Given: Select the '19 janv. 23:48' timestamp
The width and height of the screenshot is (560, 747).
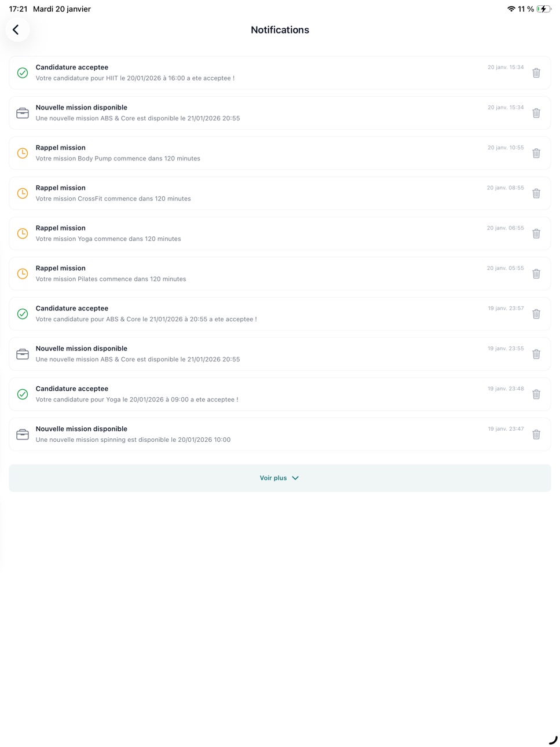Looking at the screenshot, I should click(506, 389).
